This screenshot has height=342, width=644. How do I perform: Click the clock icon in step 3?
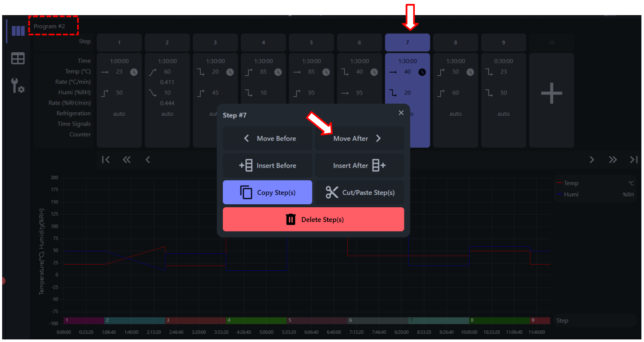point(230,72)
